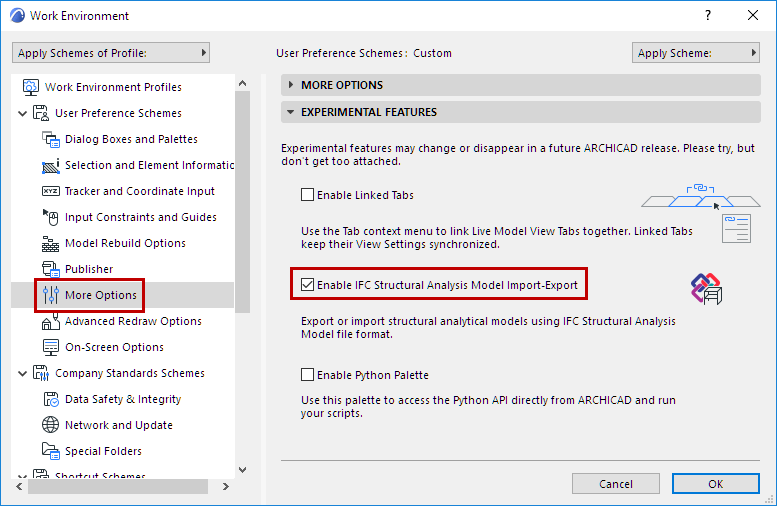Click the Dialog Boxes and Palettes icon
Screen dimensions: 777x506
point(50,139)
